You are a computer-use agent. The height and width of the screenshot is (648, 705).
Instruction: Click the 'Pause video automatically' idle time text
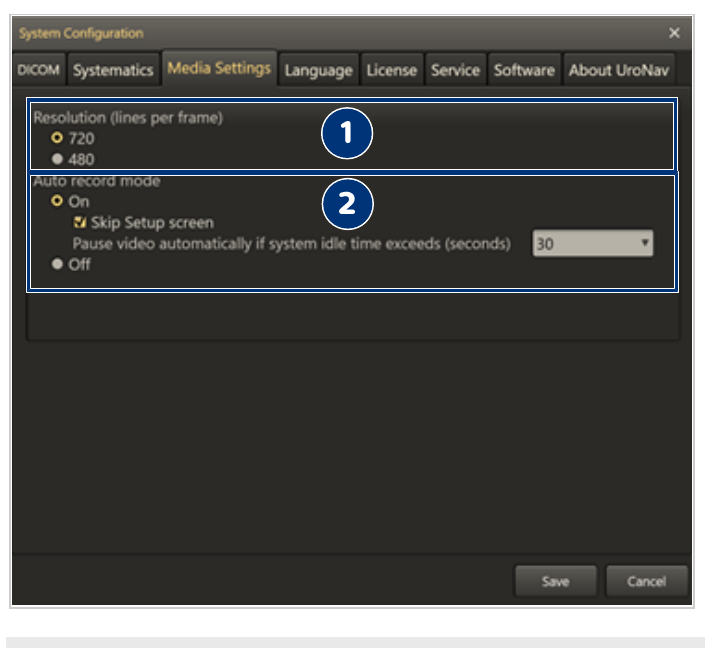pos(292,244)
